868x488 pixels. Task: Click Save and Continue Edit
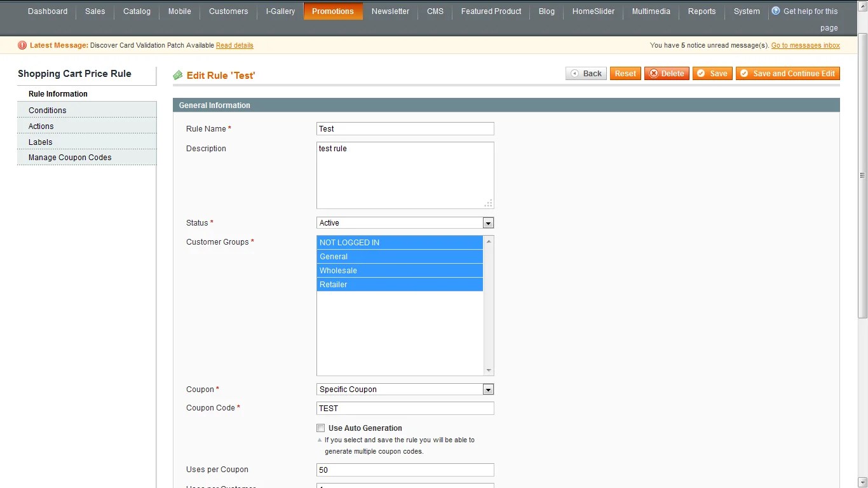coord(787,73)
